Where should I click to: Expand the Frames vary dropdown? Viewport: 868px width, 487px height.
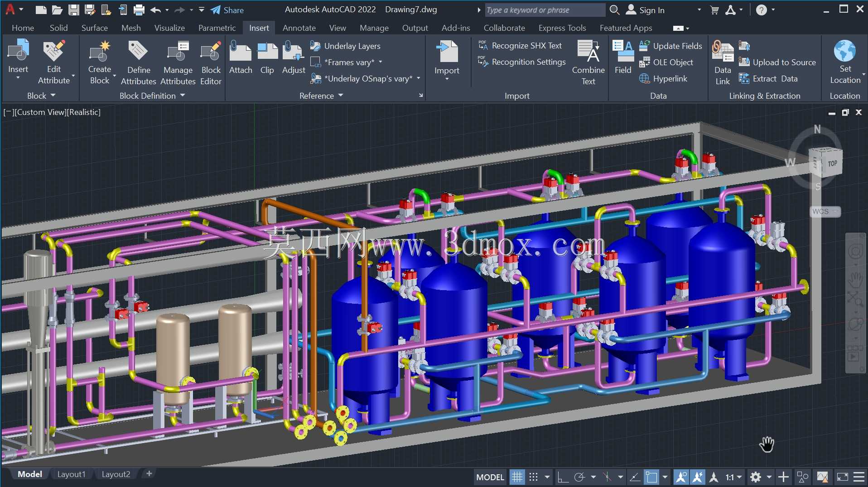[x=381, y=62]
